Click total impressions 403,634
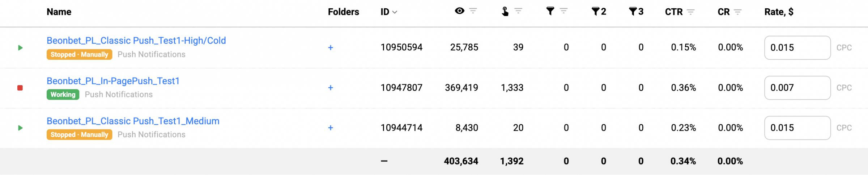Image resolution: width=868 pixels, height=175 pixels. tap(461, 161)
